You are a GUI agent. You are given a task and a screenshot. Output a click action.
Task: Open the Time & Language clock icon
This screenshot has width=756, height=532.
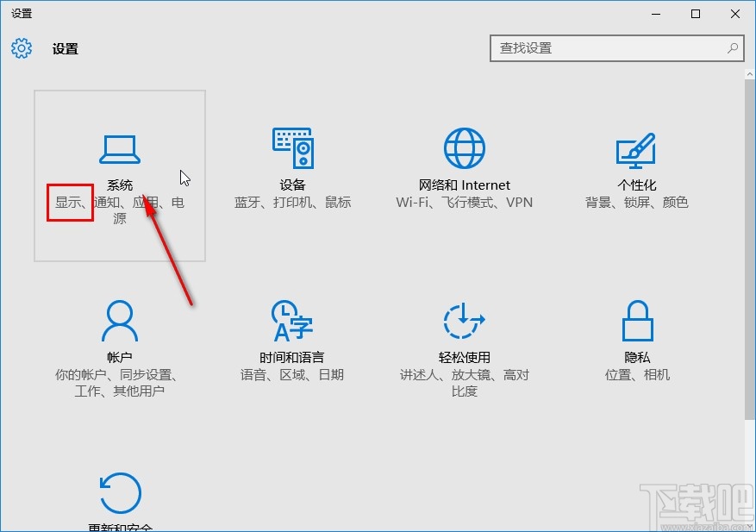292,321
